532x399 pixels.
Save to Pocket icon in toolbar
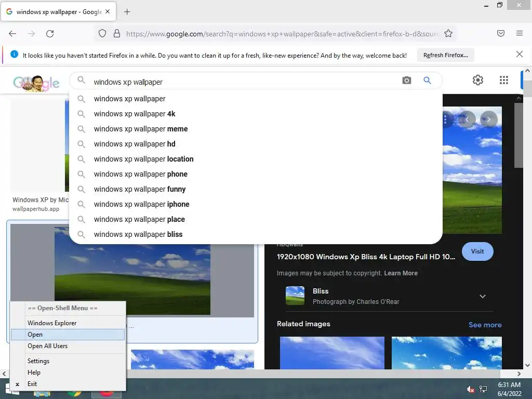coord(500,33)
